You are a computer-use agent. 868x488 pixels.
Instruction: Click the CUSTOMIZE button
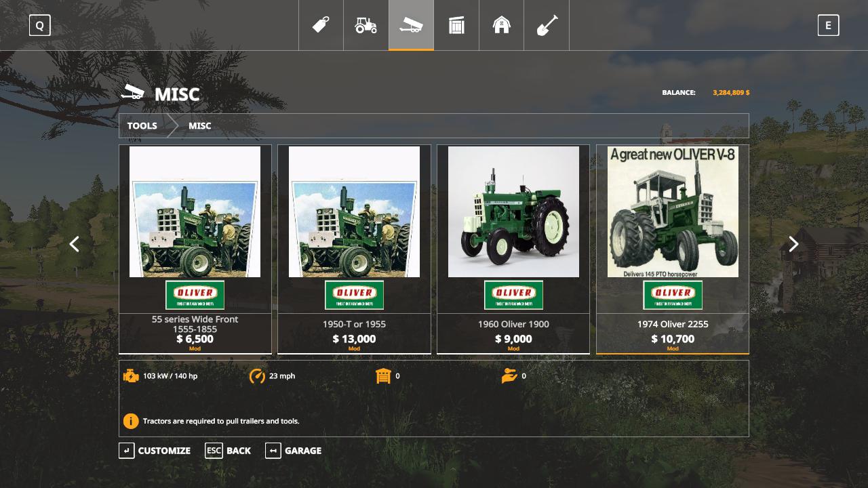click(x=155, y=451)
